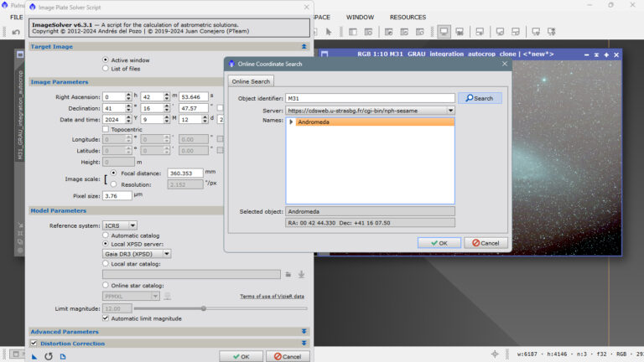The height and width of the screenshot is (362, 644).
Task: Toggle the Distortion Correction checkbox
Action: (x=34, y=343)
